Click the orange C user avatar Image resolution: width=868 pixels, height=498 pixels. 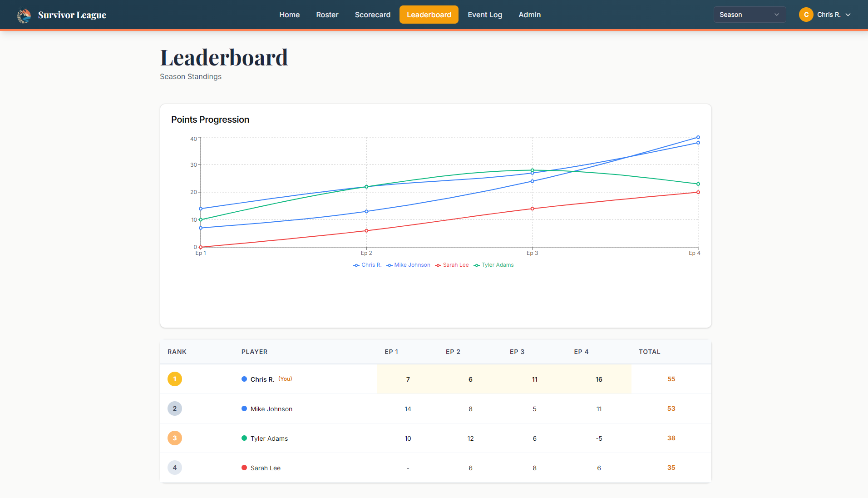(806, 15)
